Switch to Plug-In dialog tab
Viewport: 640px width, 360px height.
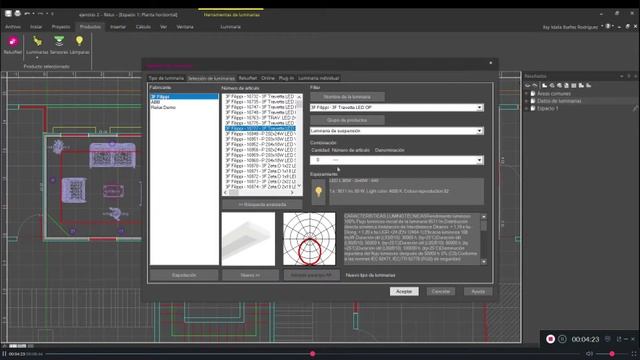[286, 78]
